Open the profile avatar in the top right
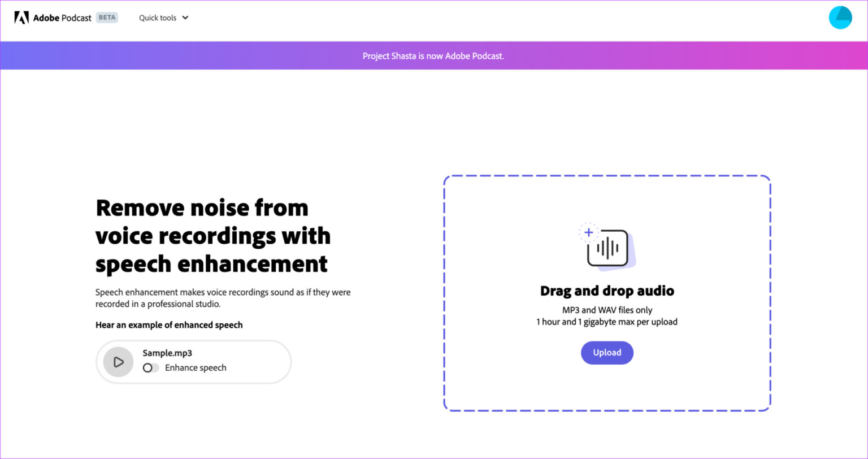868x459 pixels. 840,18
